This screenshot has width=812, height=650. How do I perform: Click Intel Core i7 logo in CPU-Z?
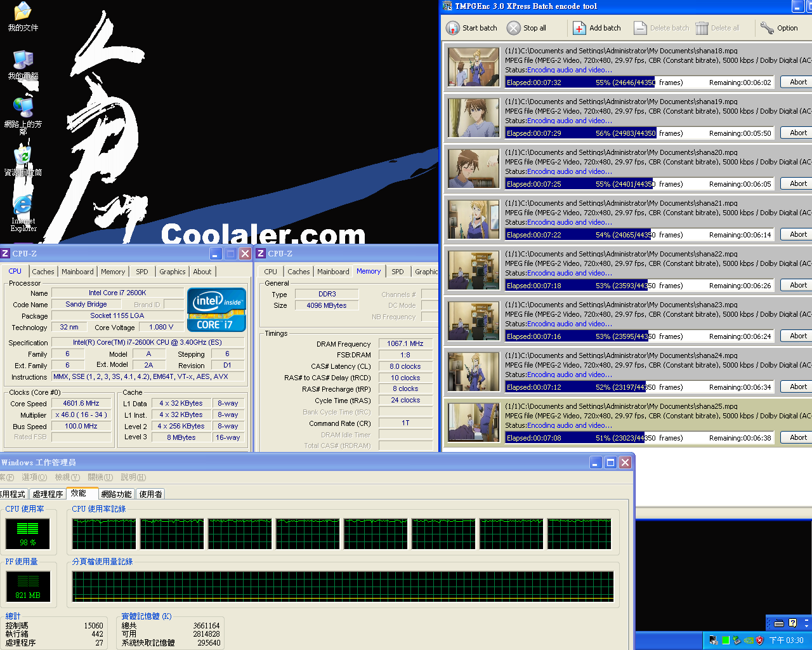[x=216, y=310]
